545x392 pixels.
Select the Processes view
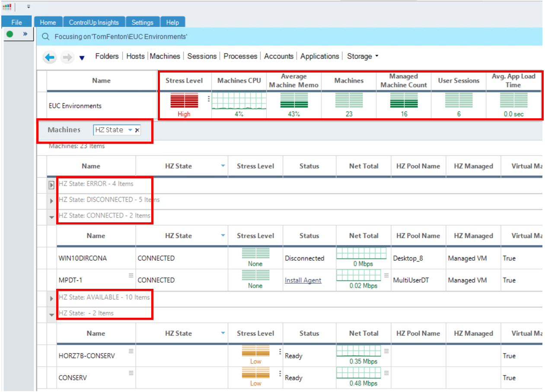pyautogui.click(x=240, y=56)
